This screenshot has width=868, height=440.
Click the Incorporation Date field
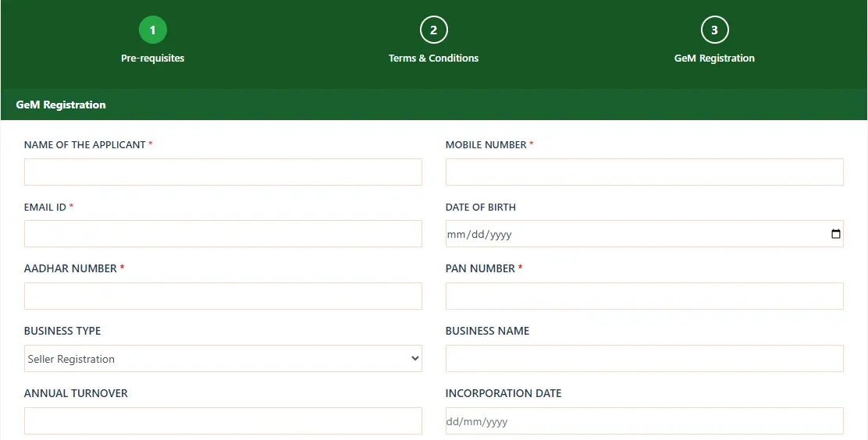coord(644,421)
